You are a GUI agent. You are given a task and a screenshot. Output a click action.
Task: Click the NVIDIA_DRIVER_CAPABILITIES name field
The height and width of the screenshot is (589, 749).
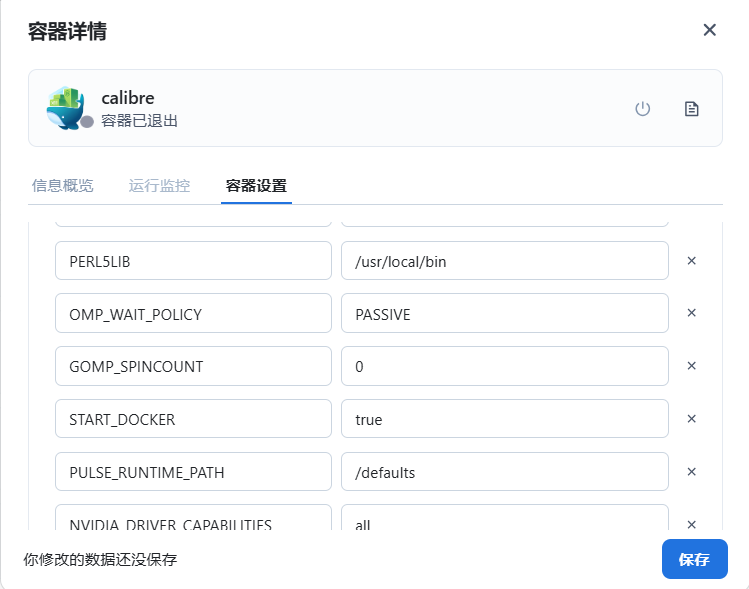coord(193,518)
